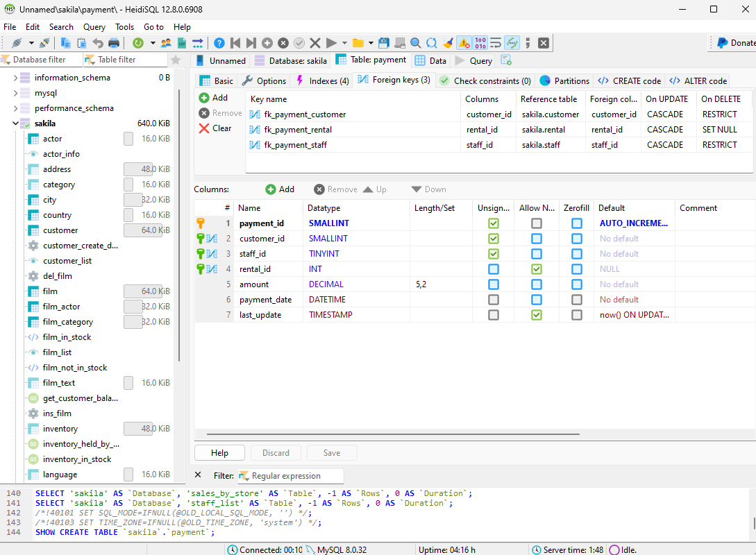
Task: Uncheck Allow NULL for rental_id
Action: click(x=536, y=269)
